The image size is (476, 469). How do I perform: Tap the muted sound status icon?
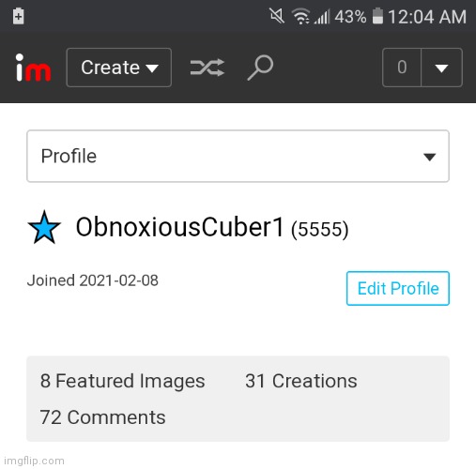pyautogui.click(x=277, y=16)
